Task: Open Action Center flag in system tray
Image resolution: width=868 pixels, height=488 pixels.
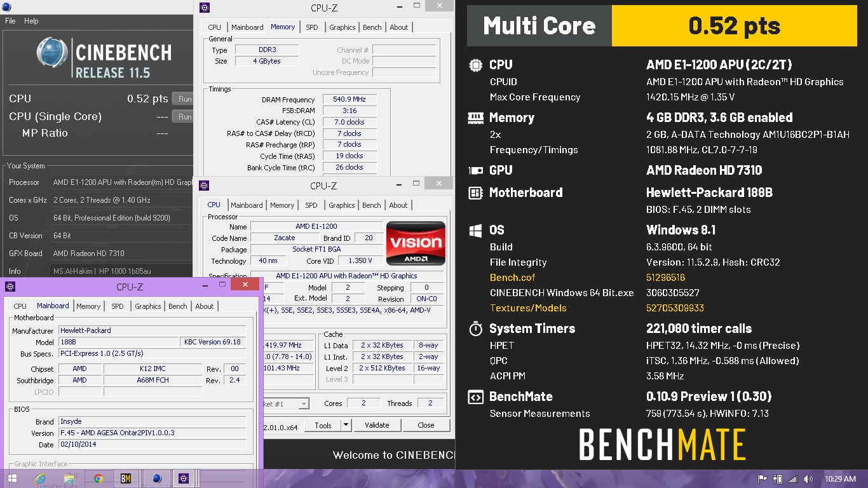Action: click(x=763, y=479)
